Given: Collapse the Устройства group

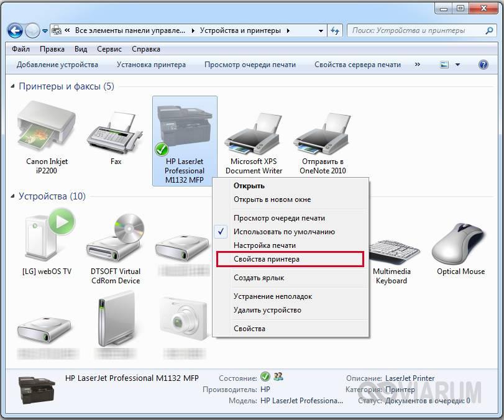Looking at the screenshot, I should 12,196.
